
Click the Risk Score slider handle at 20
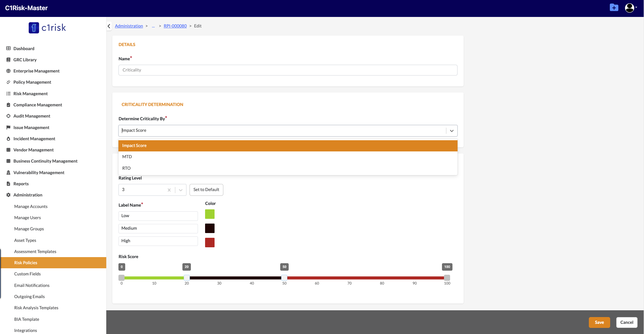187,278
